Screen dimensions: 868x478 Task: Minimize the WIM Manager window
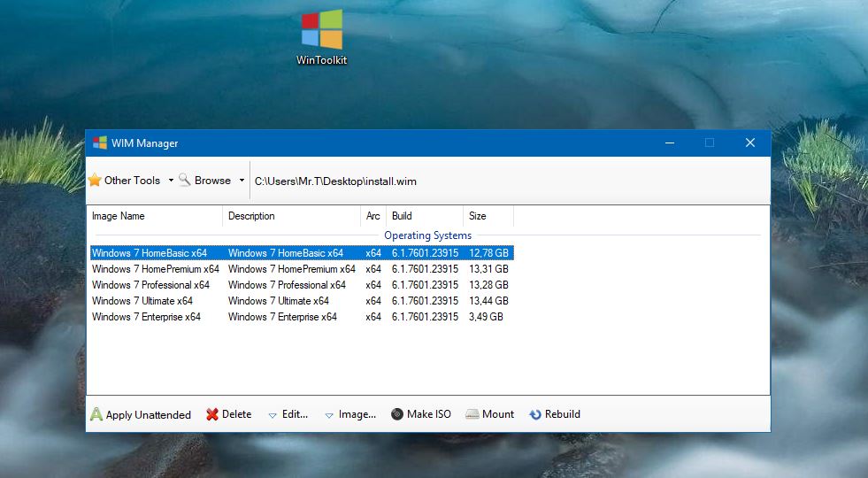[x=670, y=143]
